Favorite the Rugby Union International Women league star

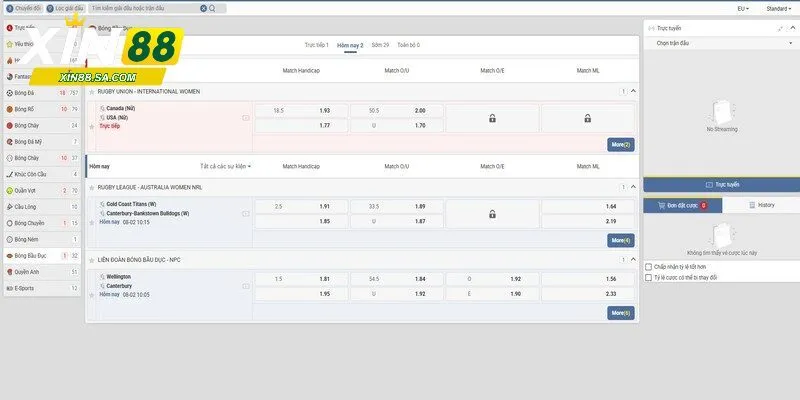pos(91,91)
